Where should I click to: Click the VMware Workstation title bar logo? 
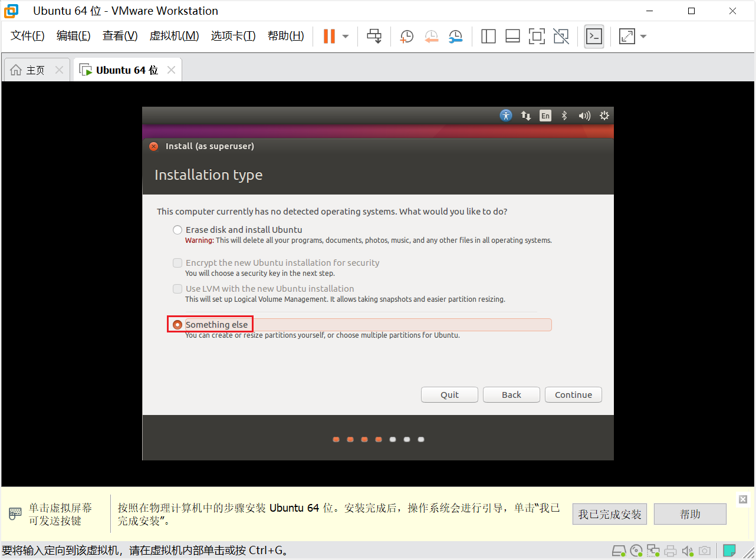click(11, 11)
